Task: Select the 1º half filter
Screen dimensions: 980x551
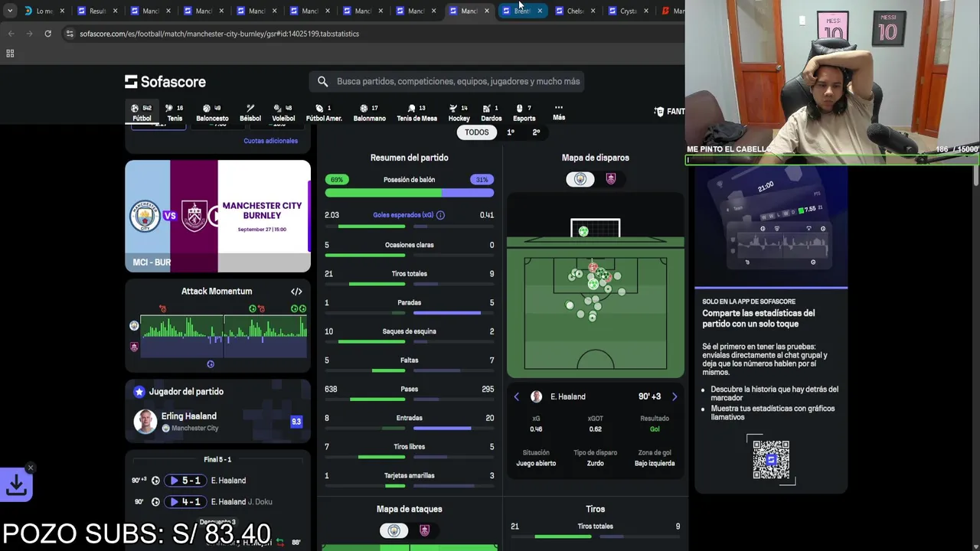Action: (x=511, y=132)
